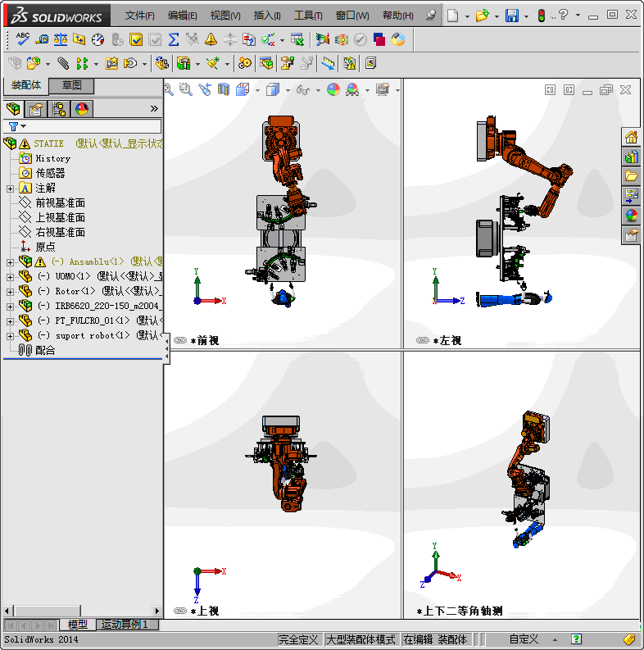The image size is (644, 650).
Task: Open the Design Library pane icon
Action: pos(631,157)
